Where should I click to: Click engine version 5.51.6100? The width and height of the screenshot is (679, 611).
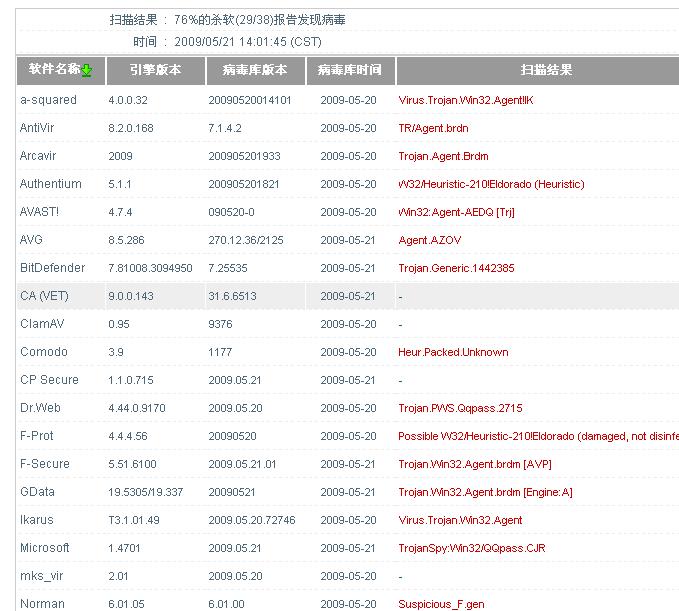133,464
